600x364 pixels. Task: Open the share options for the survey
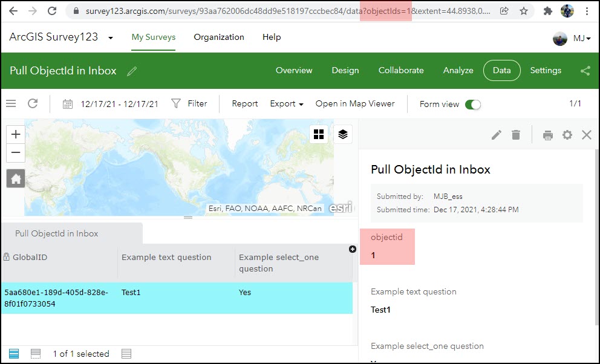click(x=585, y=70)
